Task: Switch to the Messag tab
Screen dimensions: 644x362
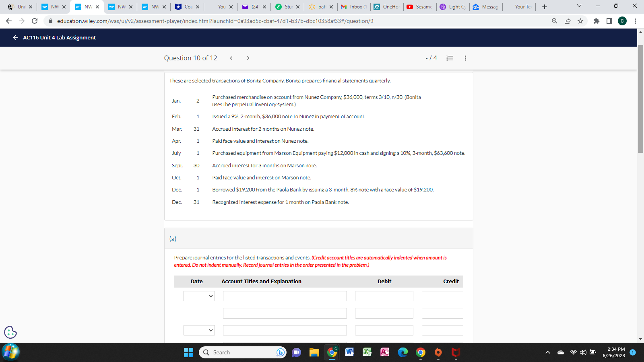Action: coord(486,7)
